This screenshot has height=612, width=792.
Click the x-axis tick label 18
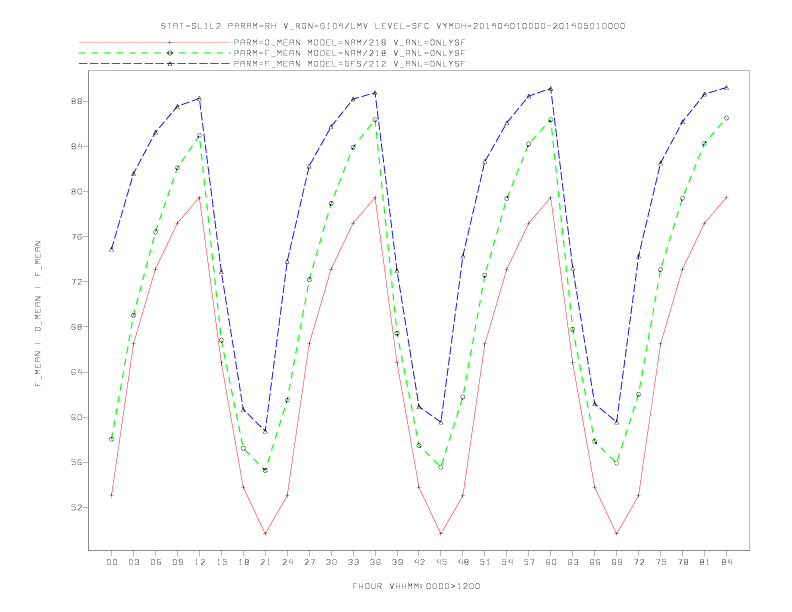click(243, 562)
